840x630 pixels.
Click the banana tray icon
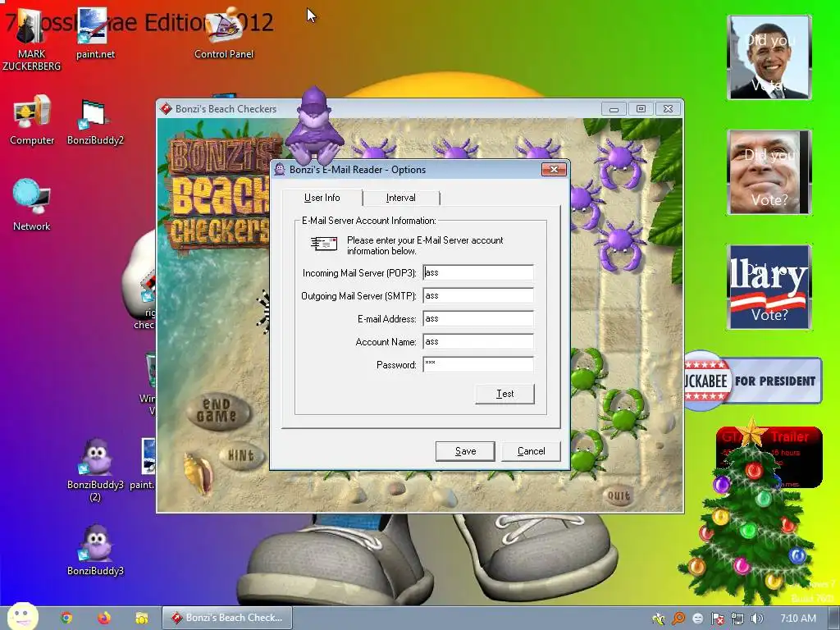click(659, 619)
